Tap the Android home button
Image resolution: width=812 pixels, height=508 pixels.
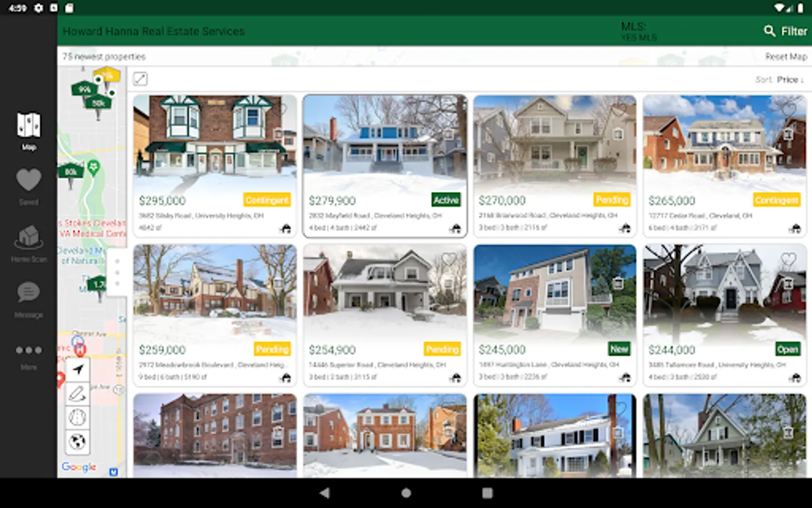(x=406, y=493)
